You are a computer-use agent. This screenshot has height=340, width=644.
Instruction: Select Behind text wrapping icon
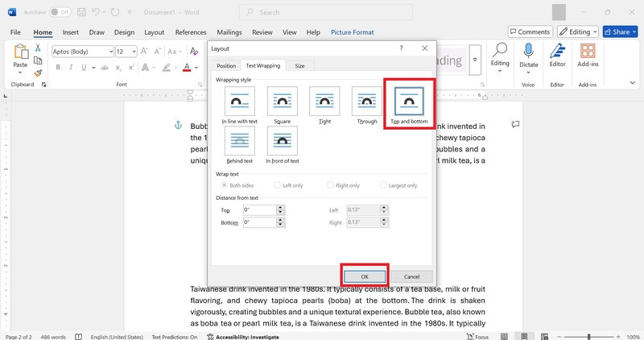point(240,141)
